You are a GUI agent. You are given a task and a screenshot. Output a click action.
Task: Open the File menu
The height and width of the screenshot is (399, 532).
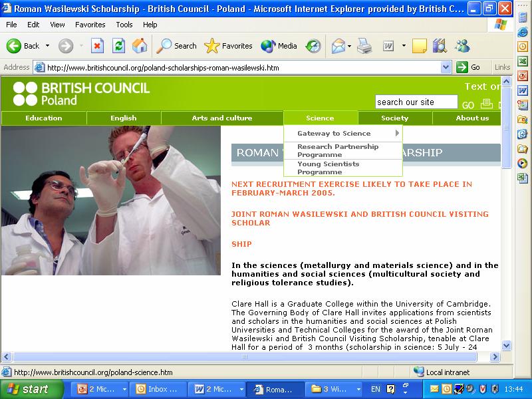tap(11, 25)
